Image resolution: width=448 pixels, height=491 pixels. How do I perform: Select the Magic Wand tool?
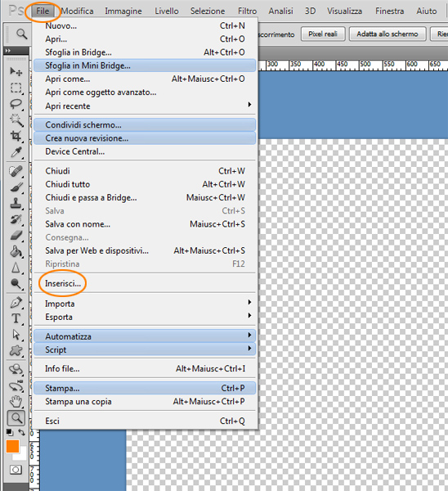point(16,120)
